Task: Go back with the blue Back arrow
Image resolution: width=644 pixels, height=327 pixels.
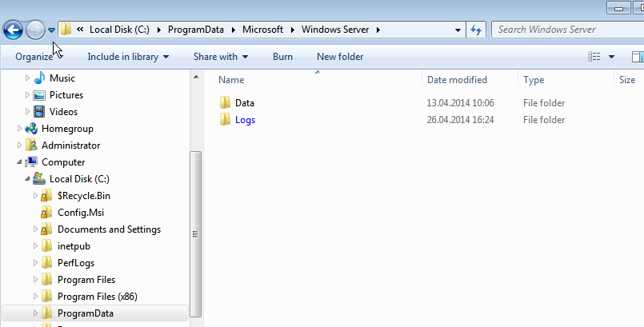Action: pyautogui.click(x=13, y=30)
